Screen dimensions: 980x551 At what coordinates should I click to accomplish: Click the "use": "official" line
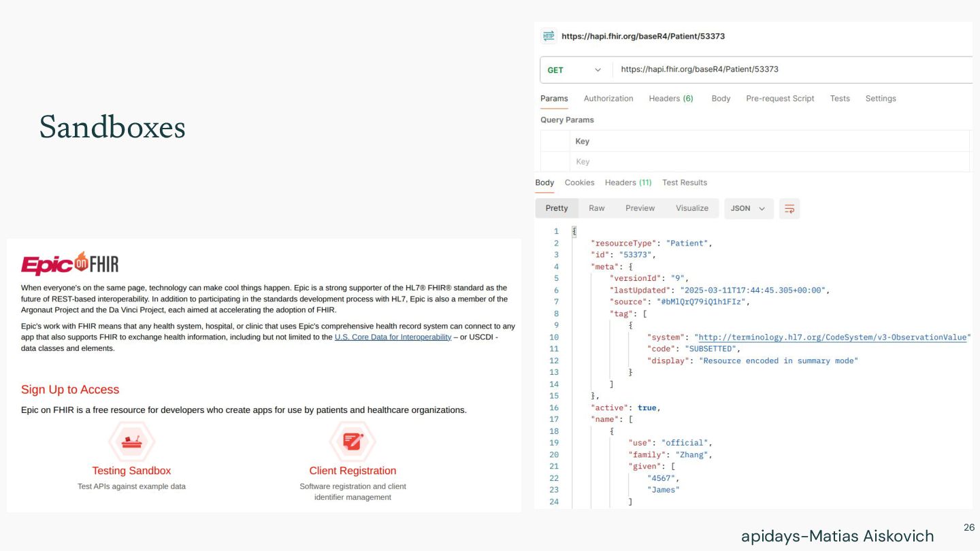click(670, 443)
